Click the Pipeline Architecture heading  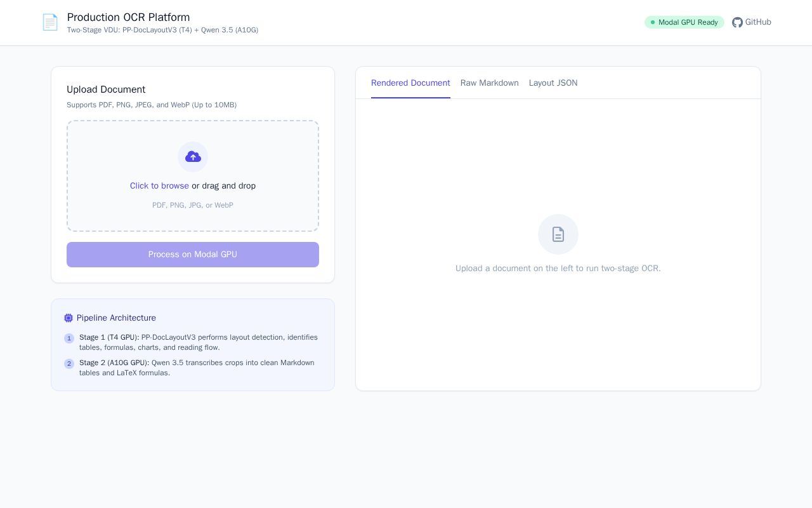(x=116, y=318)
